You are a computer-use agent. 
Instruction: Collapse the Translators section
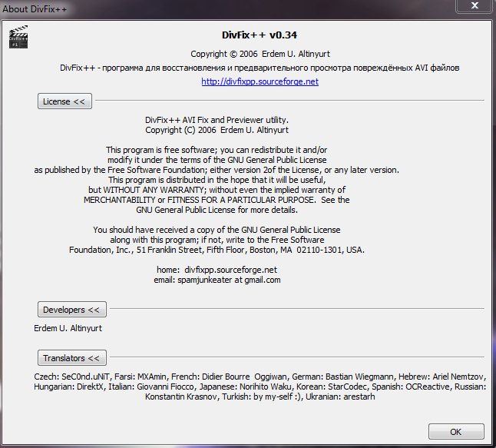[71, 358]
